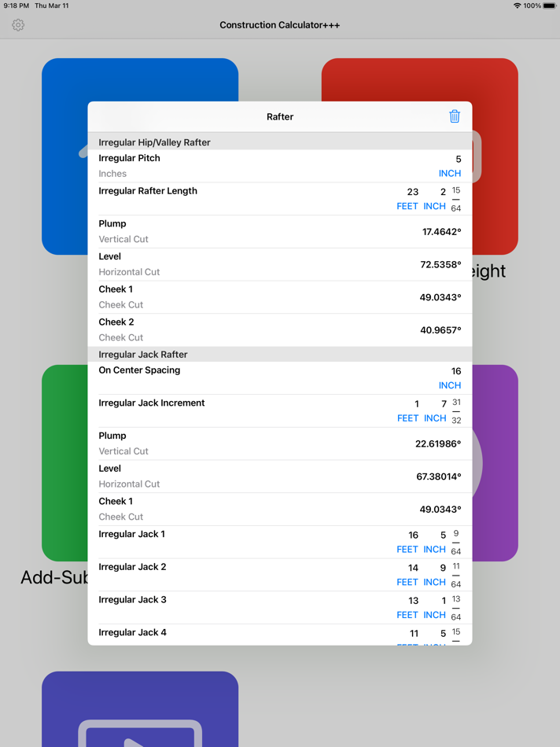Tap INCH unit of Irregular Jack Increment
560x747 pixels.
tap(435, 418)
